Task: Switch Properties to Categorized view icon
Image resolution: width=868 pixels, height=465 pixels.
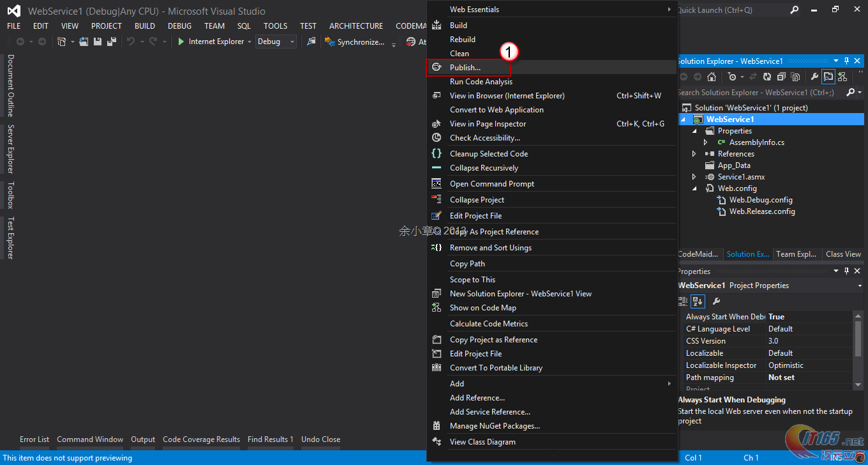Action: coord(683,301)
